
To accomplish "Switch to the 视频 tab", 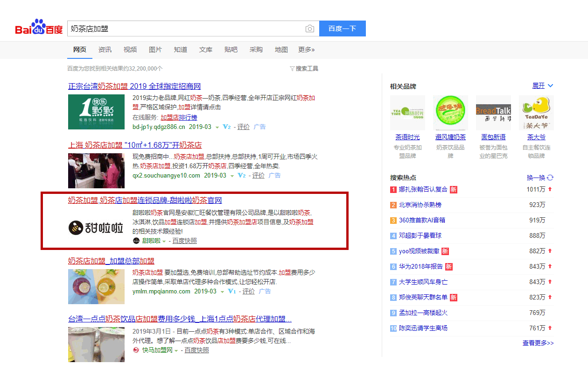I will 130,50.
